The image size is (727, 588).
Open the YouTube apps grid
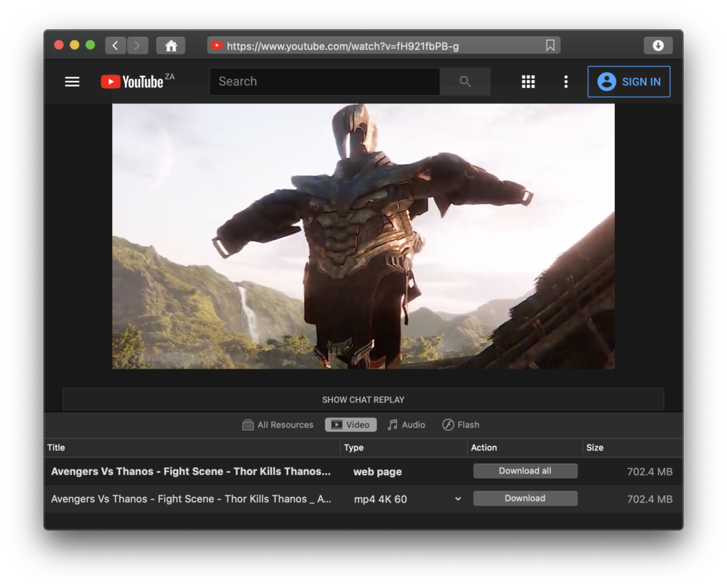point(528,82)
